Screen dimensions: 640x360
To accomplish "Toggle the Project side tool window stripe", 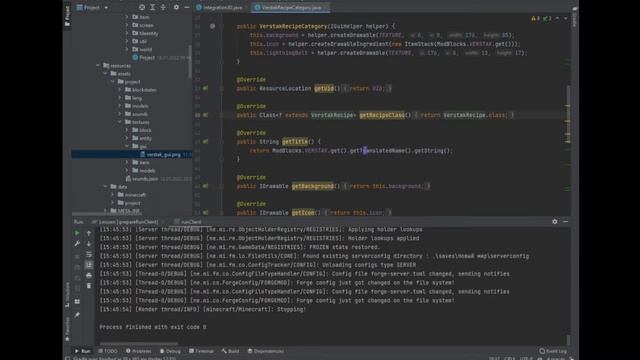I will 67,16.
